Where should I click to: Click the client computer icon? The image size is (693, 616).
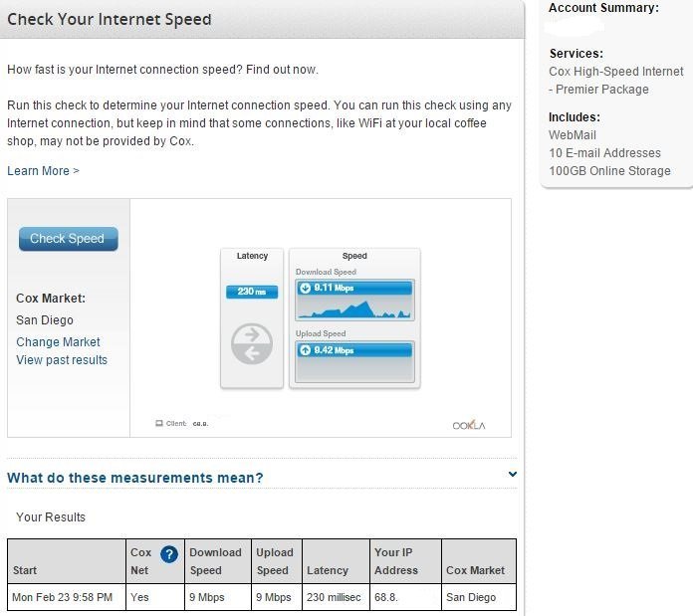point(159,424)
